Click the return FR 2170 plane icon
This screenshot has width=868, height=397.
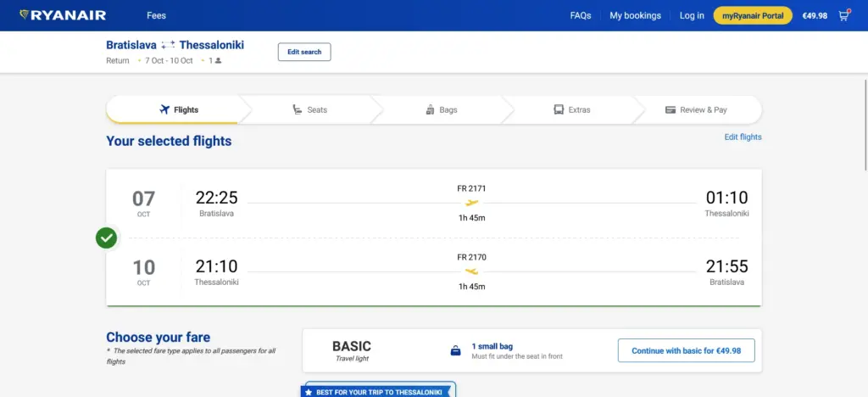pyautogui.click(x=471, y=271)
